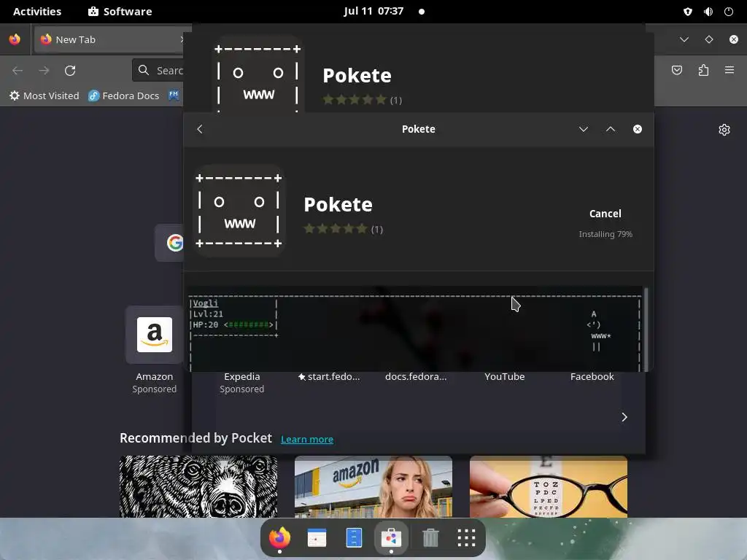Open the bear illustration Pocket story
This screenshot has width=747, height=560.
pos(198,486)
